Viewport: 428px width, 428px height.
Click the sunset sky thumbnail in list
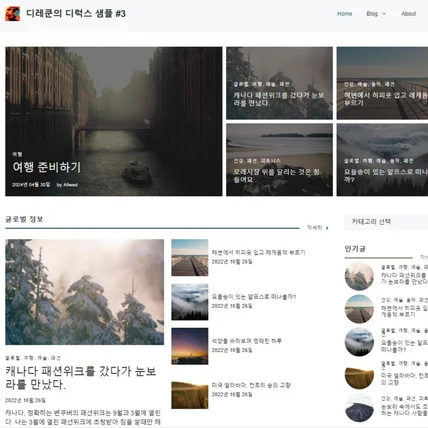click(190, 346)
